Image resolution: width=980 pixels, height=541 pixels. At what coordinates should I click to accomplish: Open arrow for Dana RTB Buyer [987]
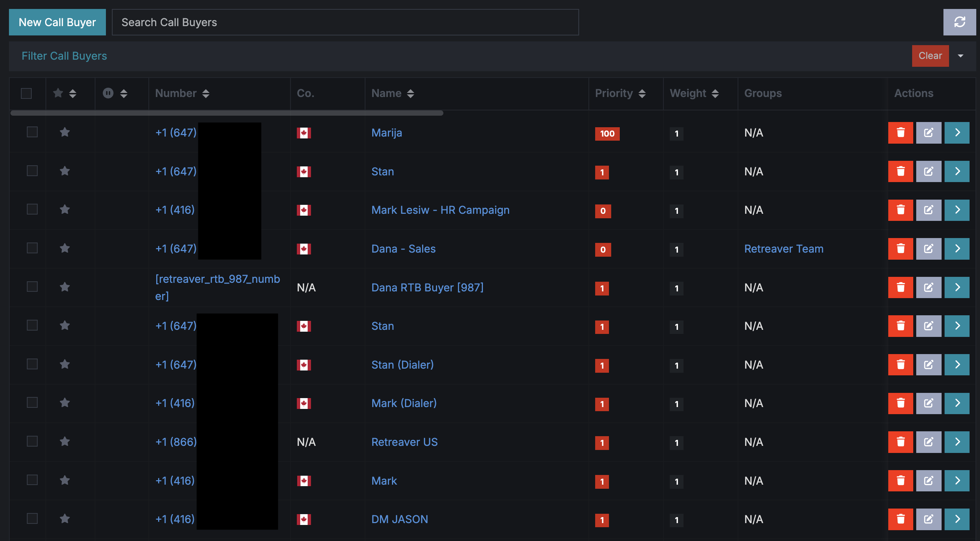coord(957,287)
